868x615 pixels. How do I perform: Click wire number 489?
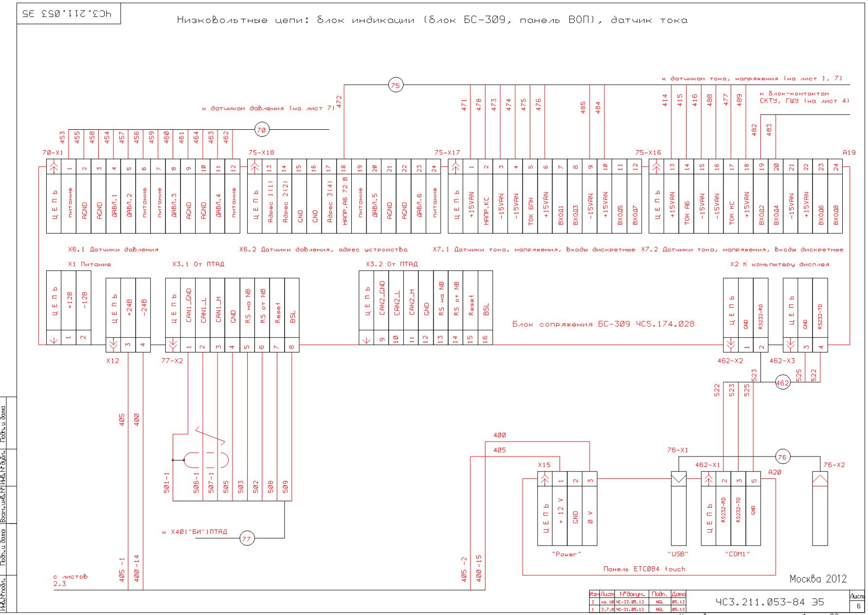click(739, 100)
